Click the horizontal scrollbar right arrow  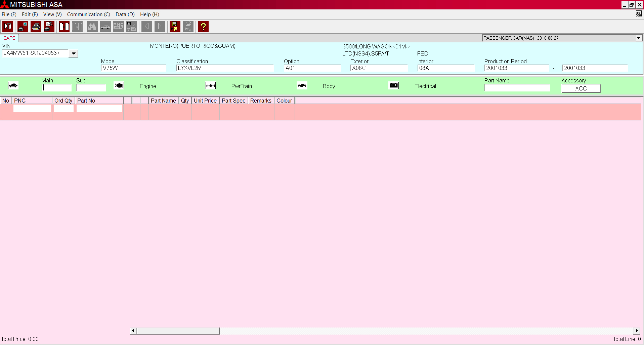[637, 331]
